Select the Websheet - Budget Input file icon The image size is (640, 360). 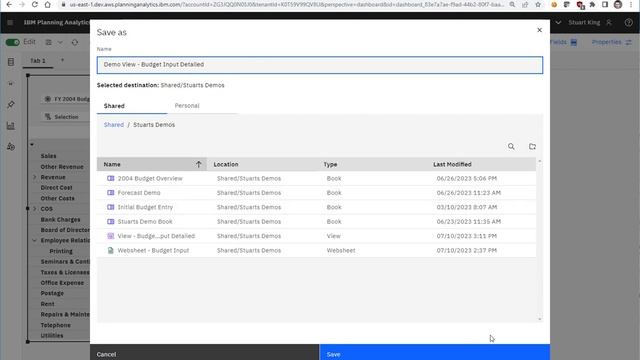[111, 250]
